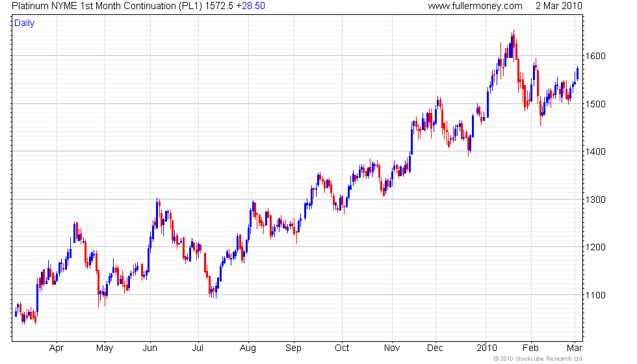Click the May label on the time axis
The image size is (637, 364).
click(x=105, y=348)
